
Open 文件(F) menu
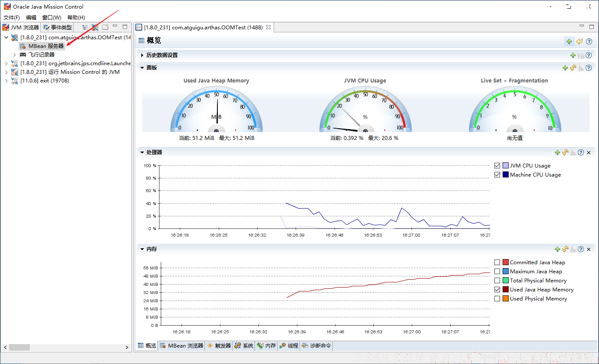[x=12, y=17]
